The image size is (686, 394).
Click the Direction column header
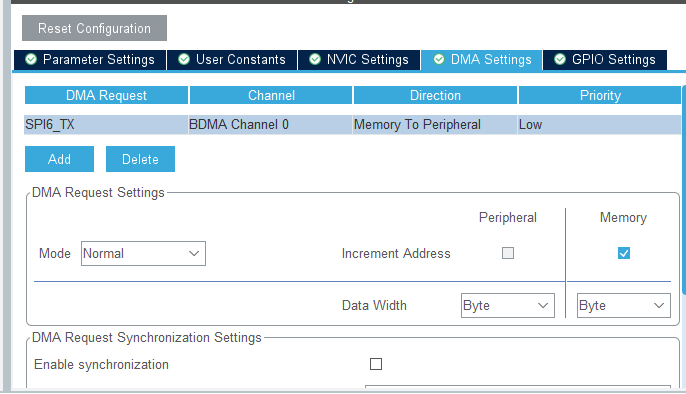click(435, 95)
